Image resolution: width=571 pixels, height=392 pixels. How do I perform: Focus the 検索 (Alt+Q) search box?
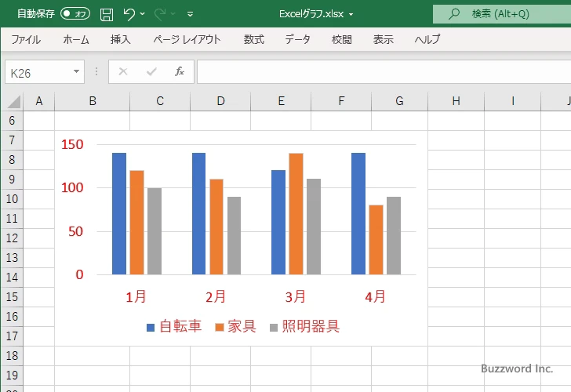[502, 14]
